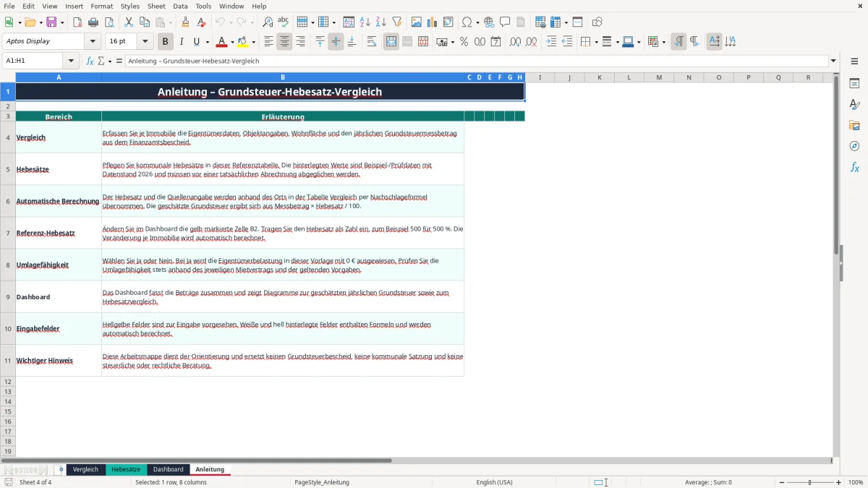868x488 pixels.
Task: Insert Chart icon in toolbar
Action: tap(433, 22)
